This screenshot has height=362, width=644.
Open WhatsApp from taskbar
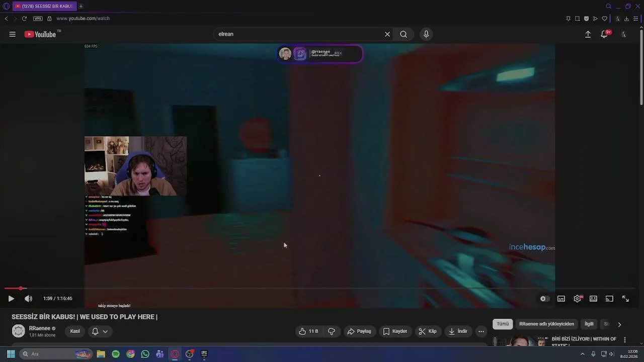click(145, 354)
